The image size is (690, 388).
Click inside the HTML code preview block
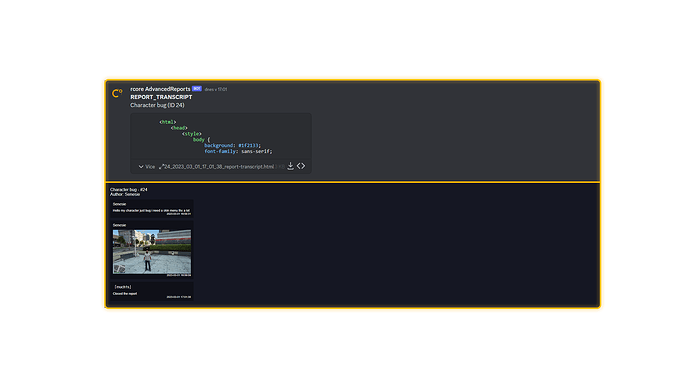[221, 137]
